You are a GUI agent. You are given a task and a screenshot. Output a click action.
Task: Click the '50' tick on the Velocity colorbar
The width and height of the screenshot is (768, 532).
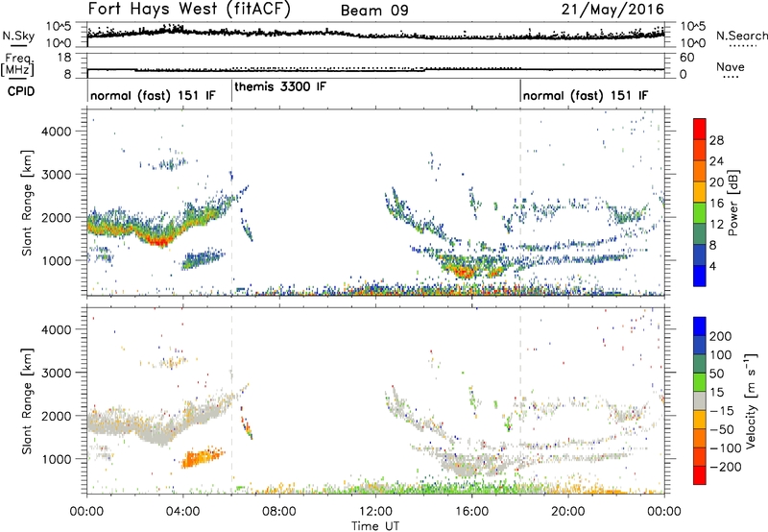pyautogui.click(x=716, y=374)
